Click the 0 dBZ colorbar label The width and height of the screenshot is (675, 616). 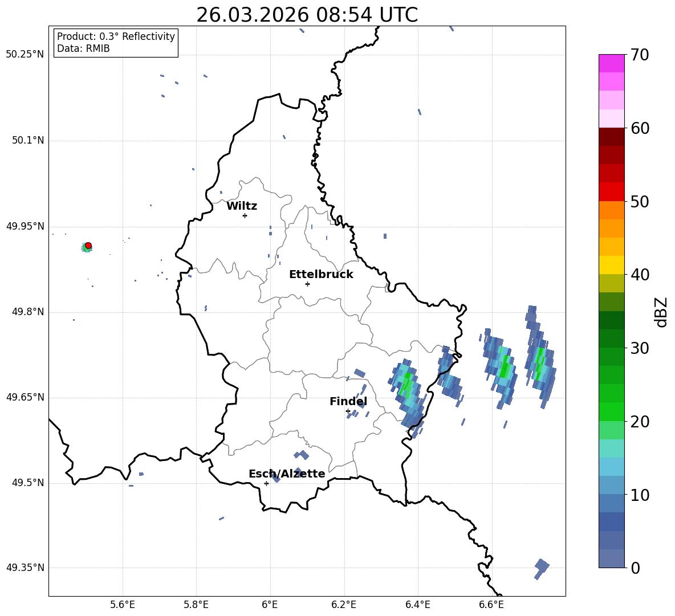tap(635, 568)
